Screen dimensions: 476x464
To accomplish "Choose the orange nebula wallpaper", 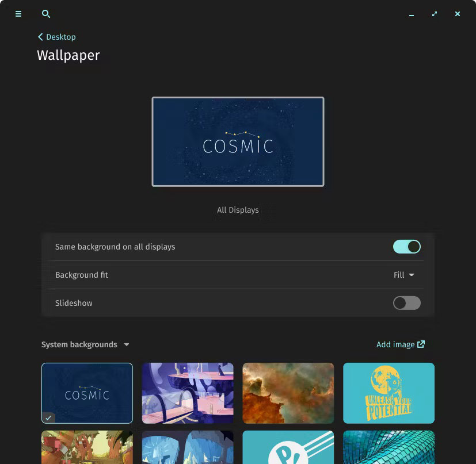I will (288, 393).
